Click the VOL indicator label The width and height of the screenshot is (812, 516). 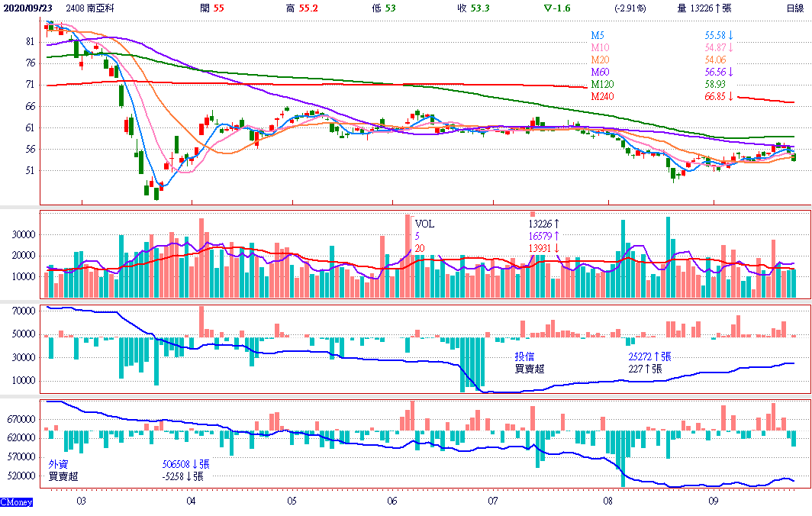pos(424,224)
